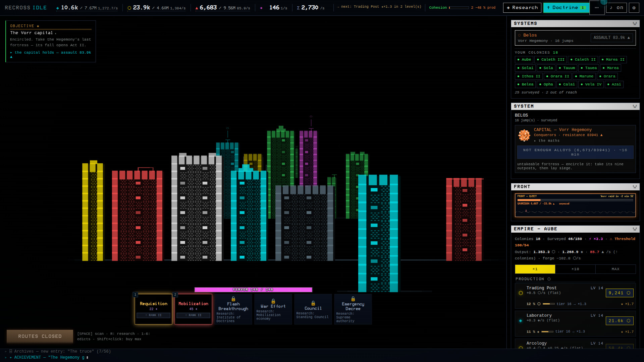Click the Cohesion meter bar
Image resolution: width=644 pixels, height=362 pixels.
pos(459,8)
